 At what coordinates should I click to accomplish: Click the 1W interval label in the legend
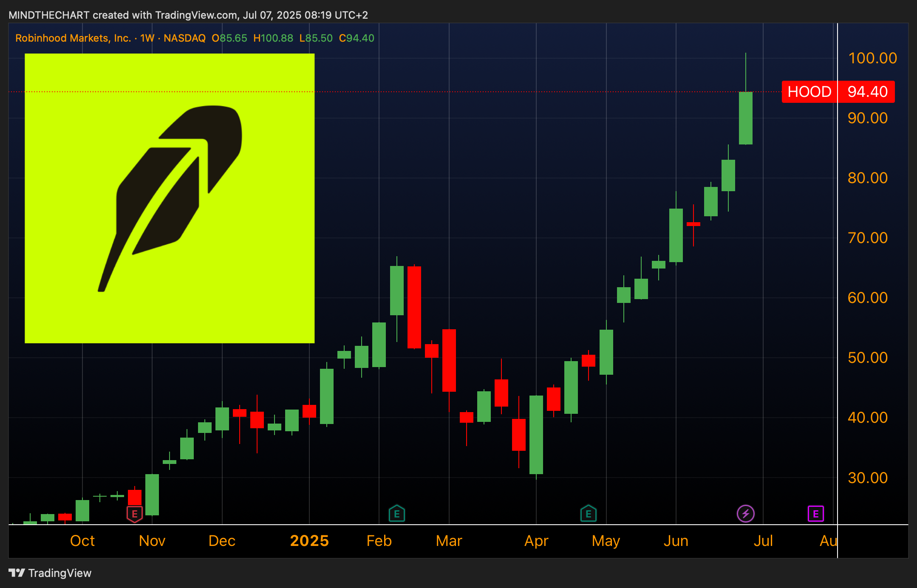pos(147,38)
